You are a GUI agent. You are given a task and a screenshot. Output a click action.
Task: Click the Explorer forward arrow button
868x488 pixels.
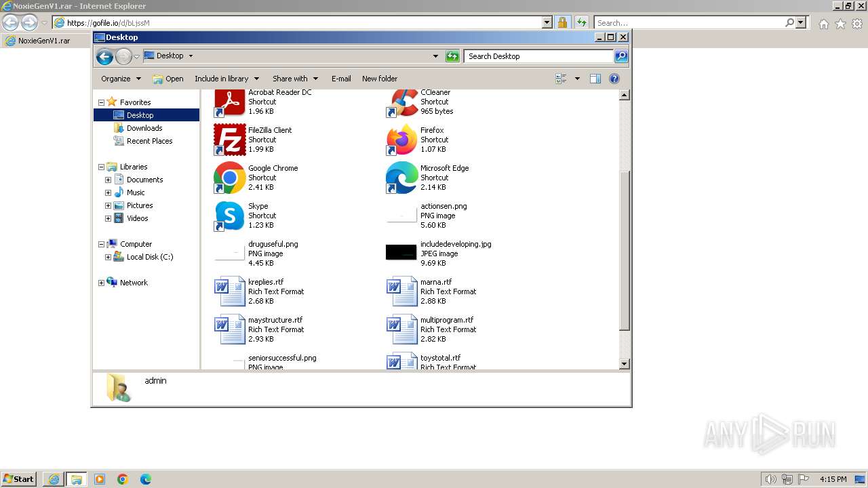[x=123, y=56]
